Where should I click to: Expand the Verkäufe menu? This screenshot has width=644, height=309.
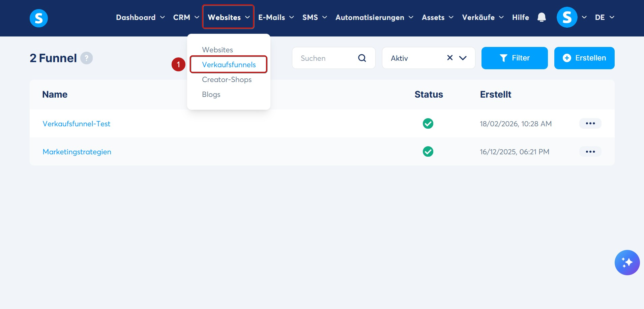pos(483,17)
